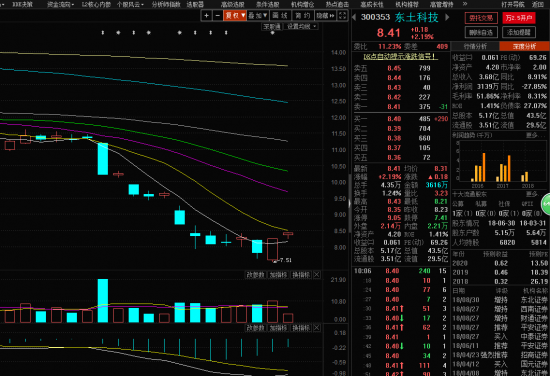Click the 隐藏 hide panel arrow button
This screenshot has width=550, height=376.
[326, 15]
